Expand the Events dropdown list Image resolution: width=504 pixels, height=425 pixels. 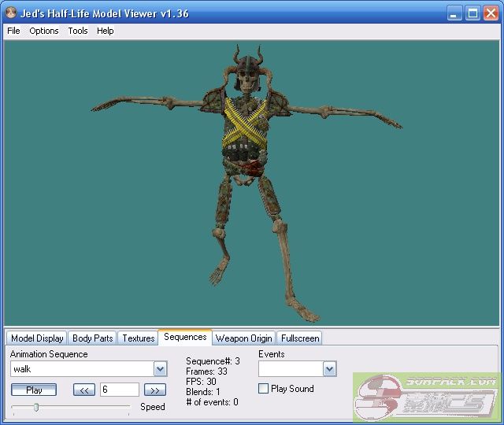pyautogui.click(x=329, y=369)
